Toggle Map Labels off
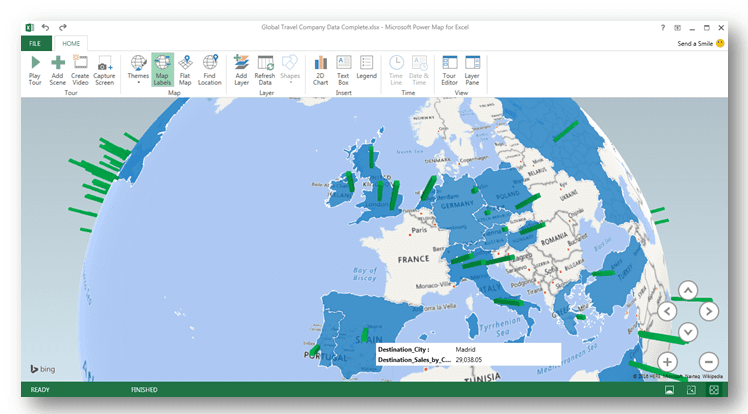748x414 pixels. pos(162,70)
